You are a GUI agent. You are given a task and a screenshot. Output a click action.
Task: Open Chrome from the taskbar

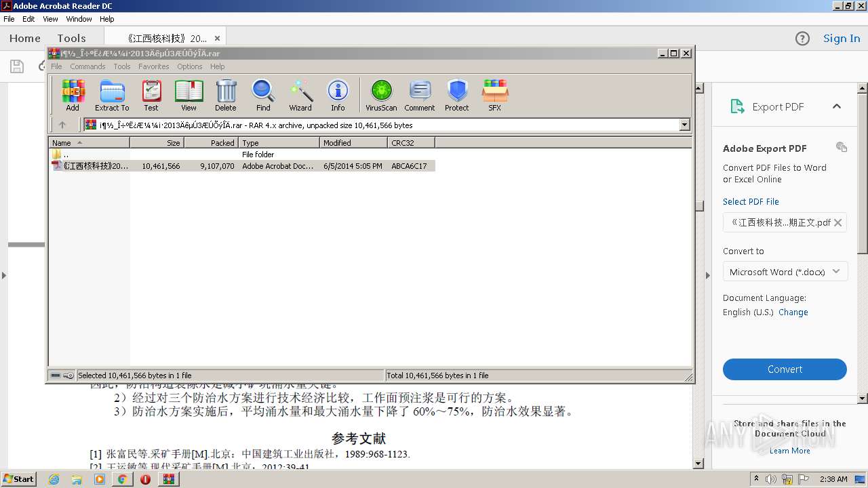pos(122,479)
